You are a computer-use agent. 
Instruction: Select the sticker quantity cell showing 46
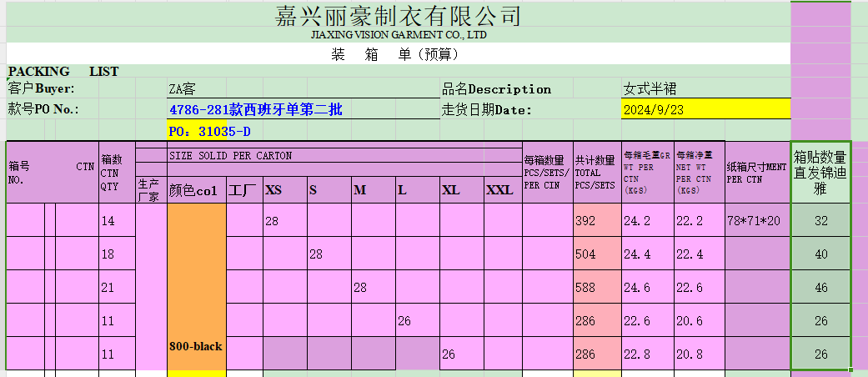pyautogui.click(x=820, y=287)
